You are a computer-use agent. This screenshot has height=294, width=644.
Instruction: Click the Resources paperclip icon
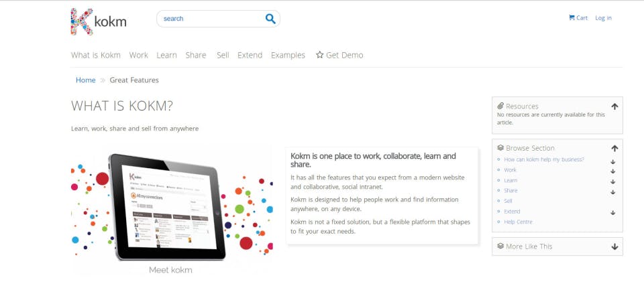(500, 106)
